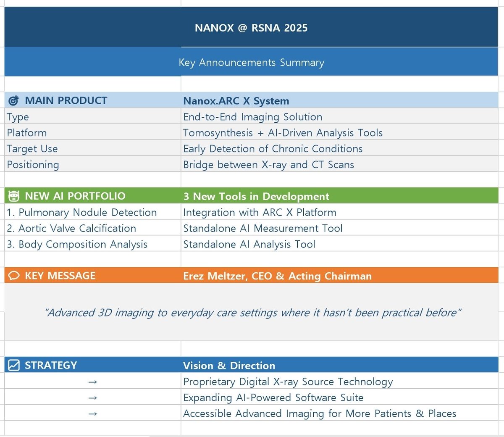Image resolution: width=504 pixels, height=437 pixels.
Task: Click the 'Advanced 3D imaging' italic quote cell
Action: pyautogui.click(x=251, y=312)
